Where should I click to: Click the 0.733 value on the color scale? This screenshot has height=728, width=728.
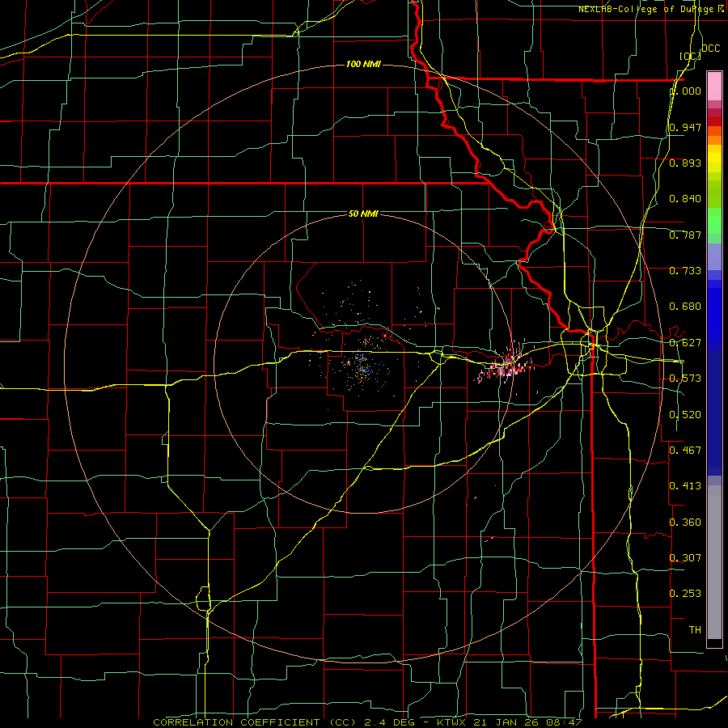[685, 271]
